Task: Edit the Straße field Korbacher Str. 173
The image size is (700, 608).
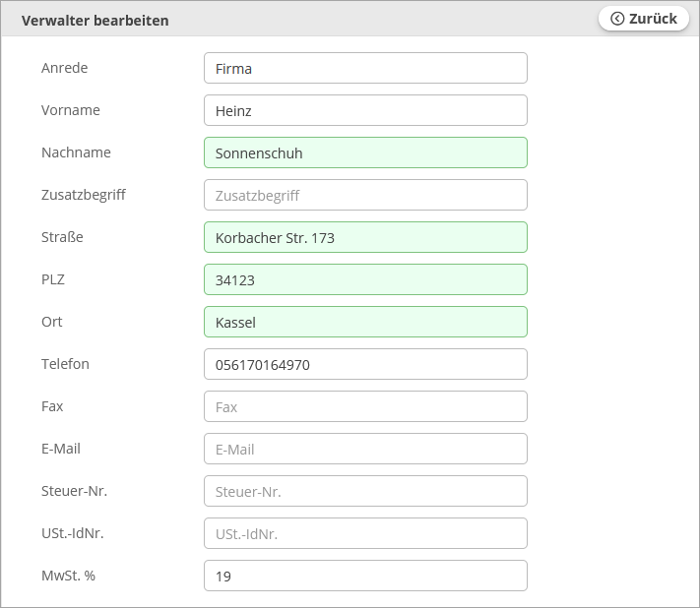Action: [364, 238]
